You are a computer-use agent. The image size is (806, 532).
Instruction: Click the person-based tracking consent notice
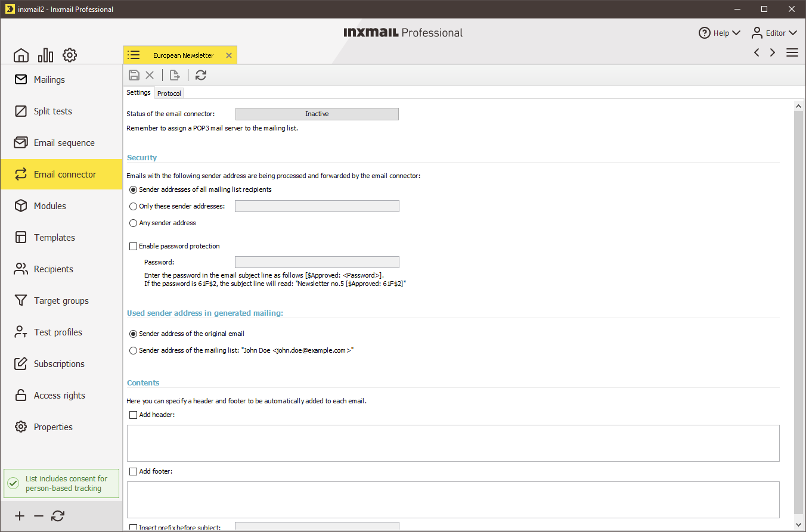(61, 483)
